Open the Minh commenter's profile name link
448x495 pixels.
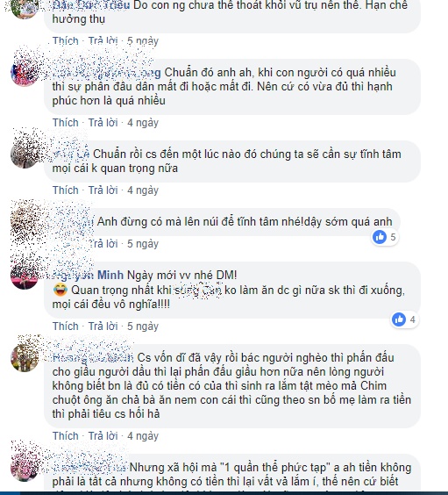coord(89,276)
